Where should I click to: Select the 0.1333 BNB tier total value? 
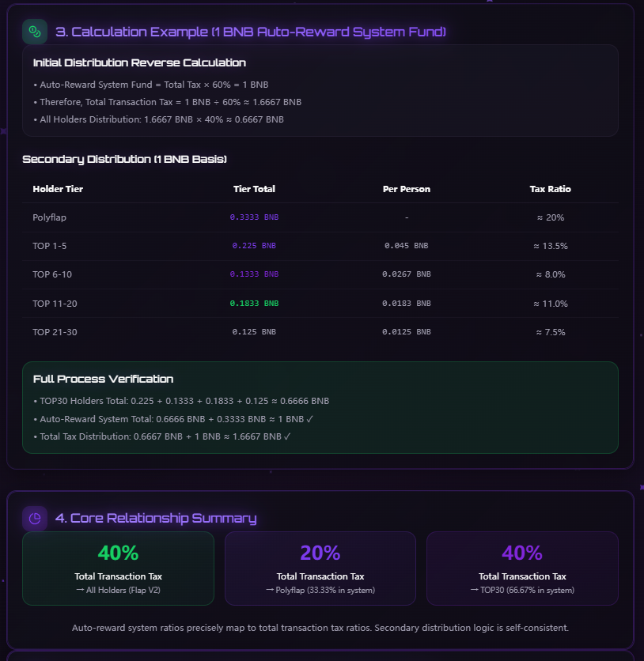pyautogui.click(x=254, y=274)
